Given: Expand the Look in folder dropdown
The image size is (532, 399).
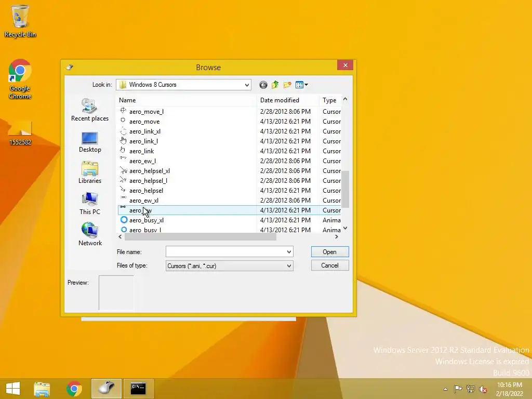Looking at the screenshot, I should 247,85.
